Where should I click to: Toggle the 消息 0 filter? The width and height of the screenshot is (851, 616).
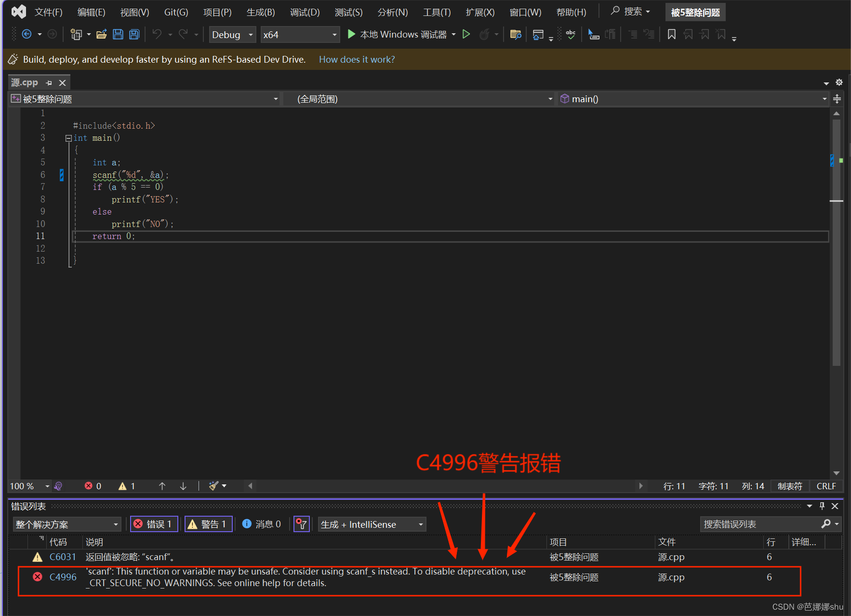[x=262, y=524]
